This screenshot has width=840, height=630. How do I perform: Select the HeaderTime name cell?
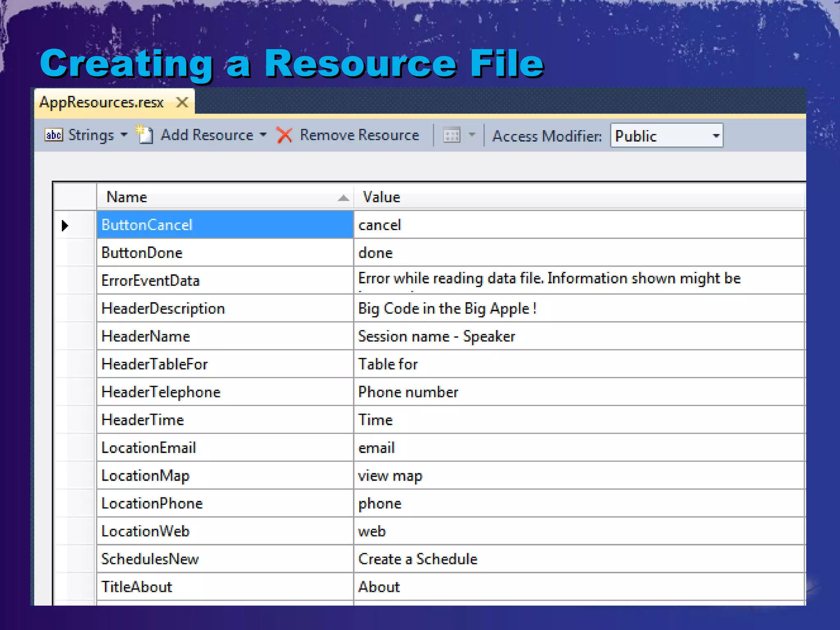coord(225,420)
